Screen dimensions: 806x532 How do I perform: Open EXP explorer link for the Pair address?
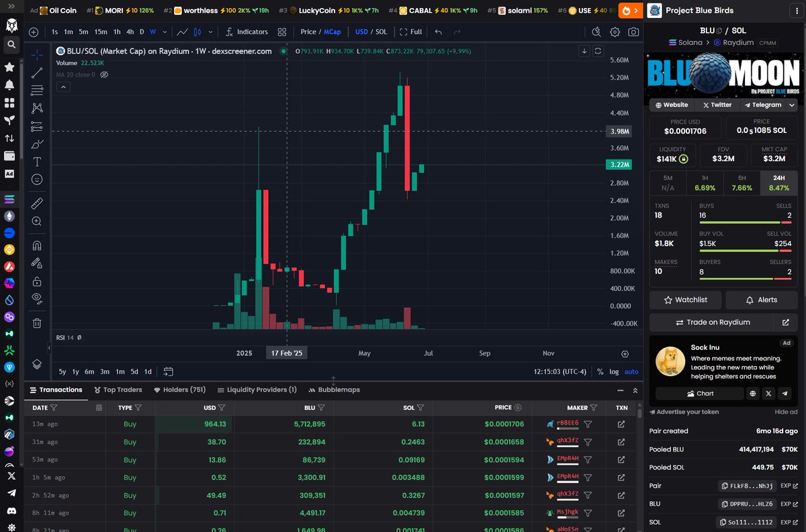[790, 486]
